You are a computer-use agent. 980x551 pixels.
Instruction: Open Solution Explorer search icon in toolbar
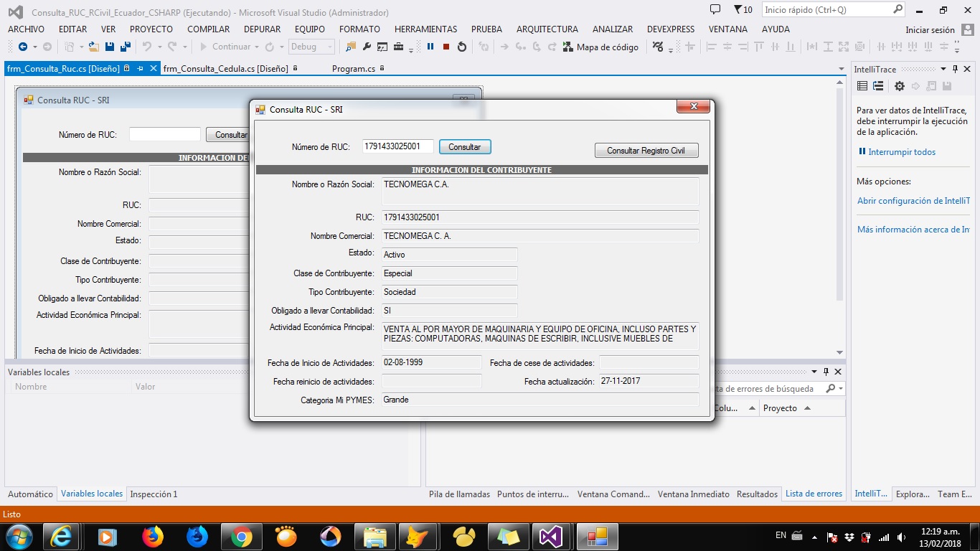pyautogui.click(x=351, y=47)
